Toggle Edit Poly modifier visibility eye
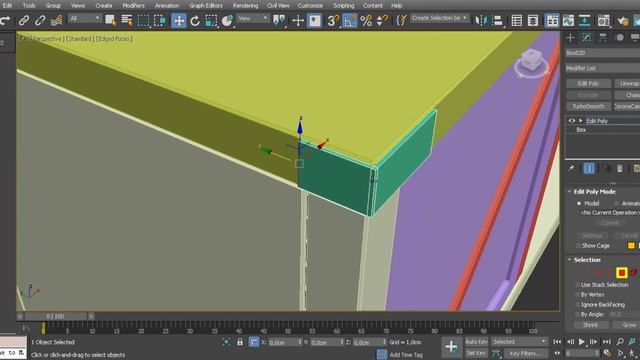The width and height of the screenshot is (640, 360). coord(571,121)
